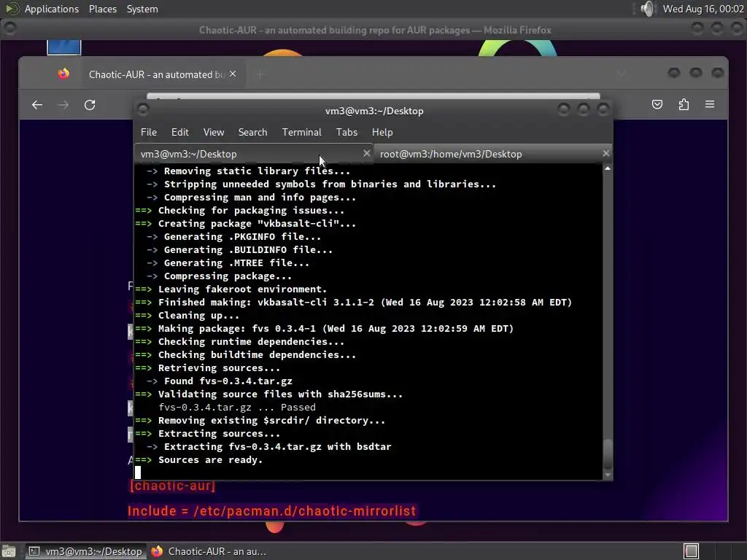Activate vm3@vm3:~/Desktop taskbar entry
The image size is (747, 560).
point(86,551)
